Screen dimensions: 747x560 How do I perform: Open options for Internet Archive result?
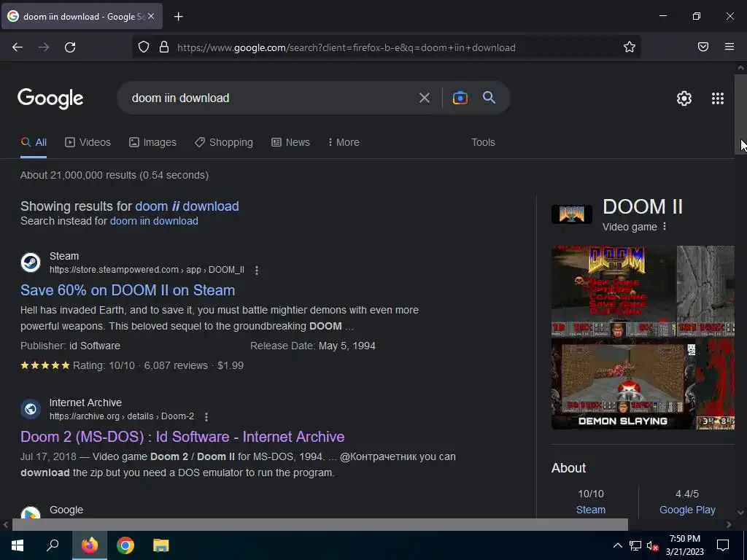pos(206,416)
